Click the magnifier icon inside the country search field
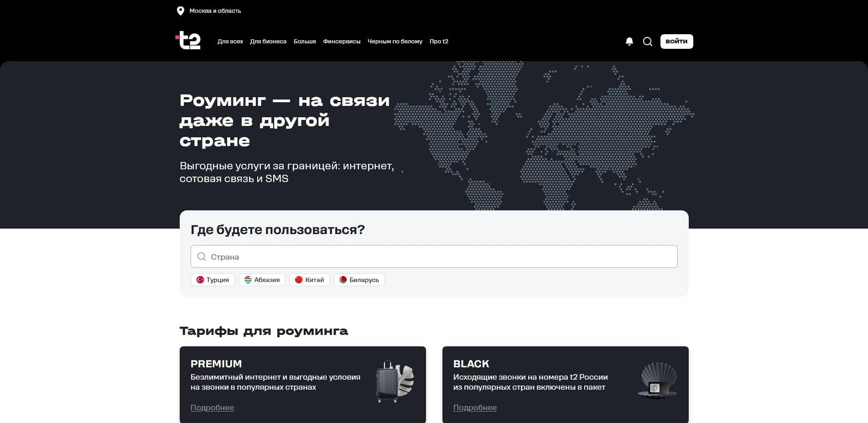 tap(201, 256)
